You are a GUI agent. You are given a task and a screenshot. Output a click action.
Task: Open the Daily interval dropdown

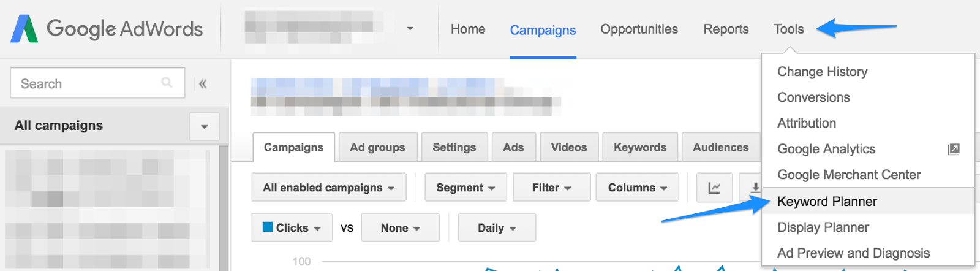click(x=497, y=228)
